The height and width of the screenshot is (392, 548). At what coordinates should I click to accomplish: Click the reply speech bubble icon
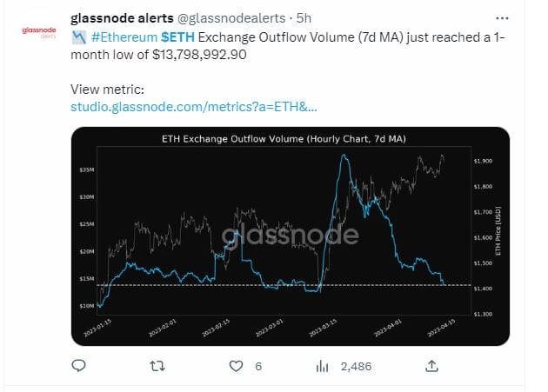click(78, 367)
